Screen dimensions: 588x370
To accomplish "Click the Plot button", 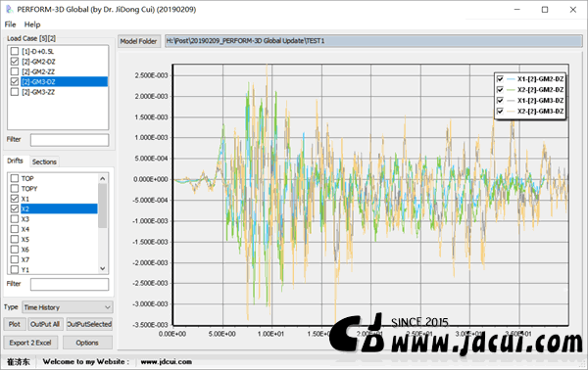I will pyautogui.click(x=15, y=324).
